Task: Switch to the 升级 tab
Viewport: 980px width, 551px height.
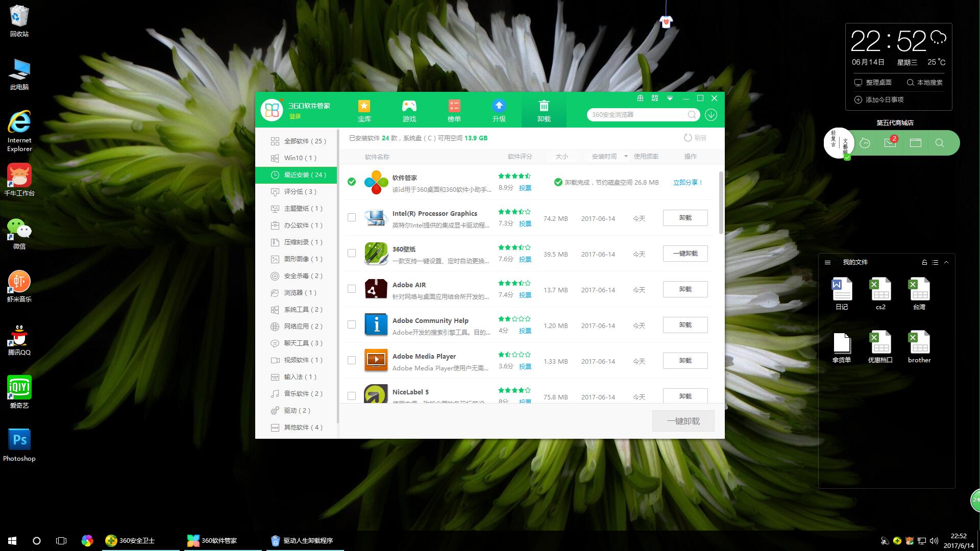Action: 499,110
